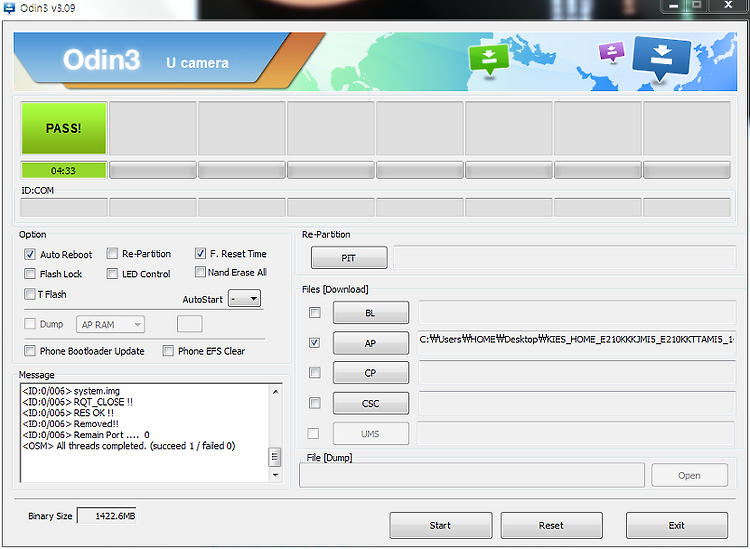Click the purple download icon in banner
750x549 pixels.
tap(612, 52)
